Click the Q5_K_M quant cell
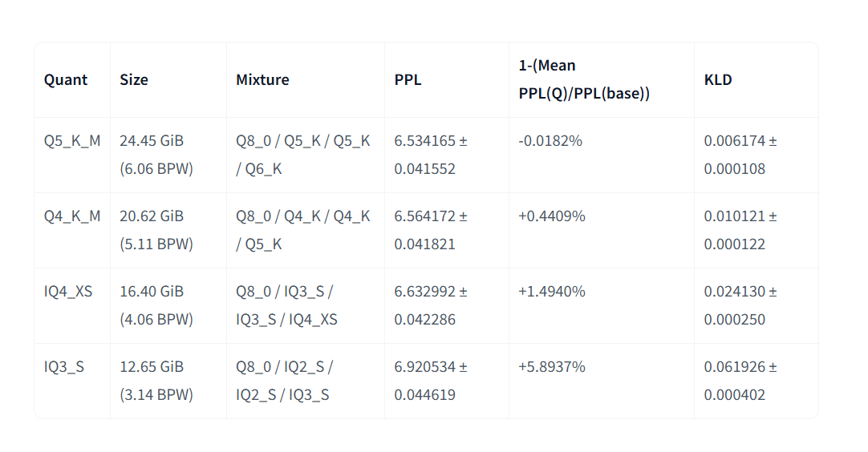Screen dimensions: 868x452 72,141
